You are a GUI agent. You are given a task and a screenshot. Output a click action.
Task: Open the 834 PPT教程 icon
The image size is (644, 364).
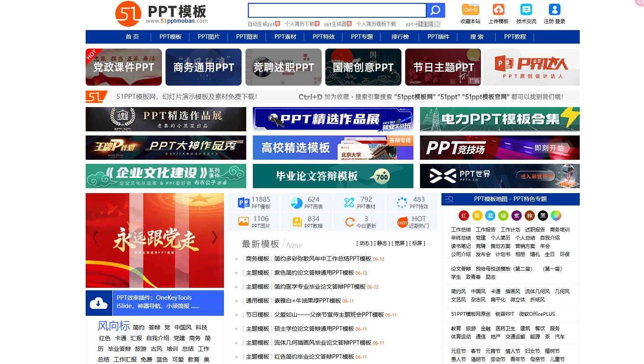tap(297, 222)
